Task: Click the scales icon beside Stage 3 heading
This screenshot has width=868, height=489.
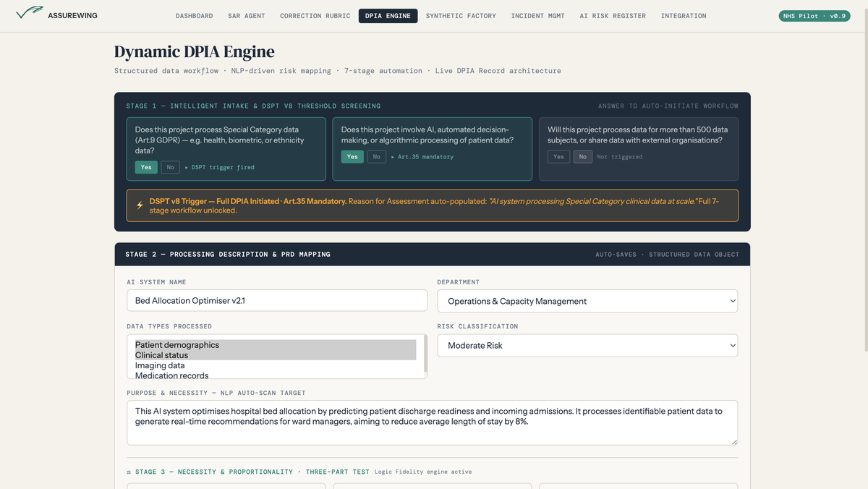Action: tap(129, 472)
